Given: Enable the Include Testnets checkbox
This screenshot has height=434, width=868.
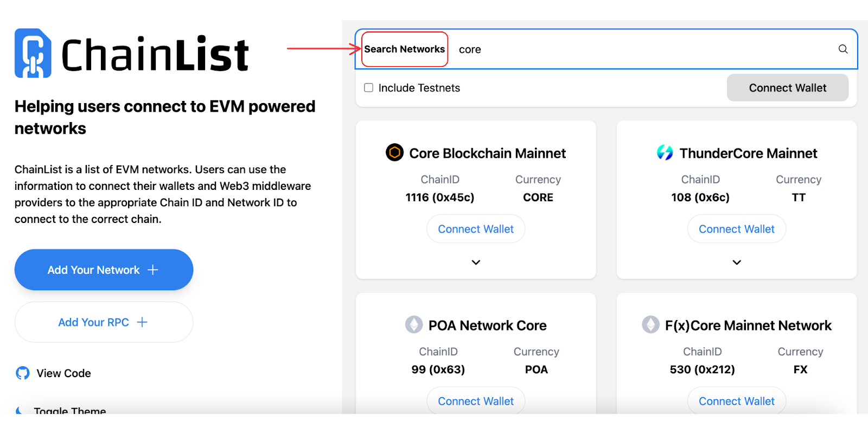Looking at the screenshot, I should click(x=369, y=88).
